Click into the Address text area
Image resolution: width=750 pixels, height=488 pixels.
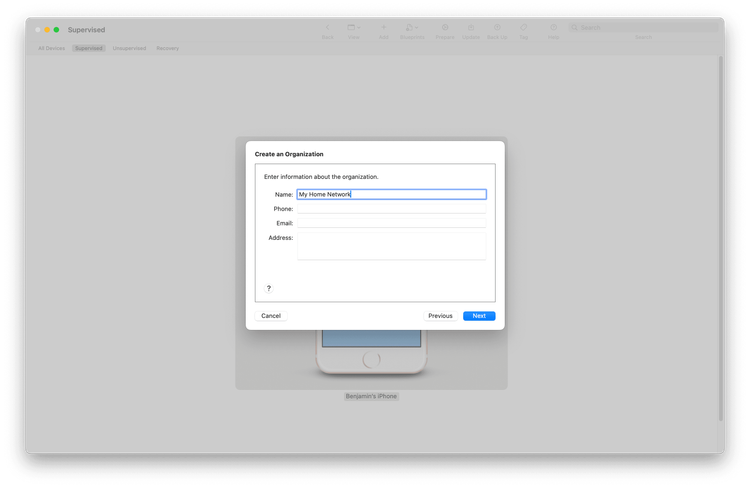391,246
